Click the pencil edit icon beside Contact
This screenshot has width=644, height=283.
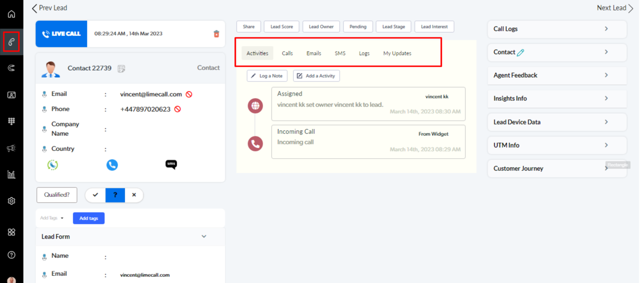tap(521, 53)
